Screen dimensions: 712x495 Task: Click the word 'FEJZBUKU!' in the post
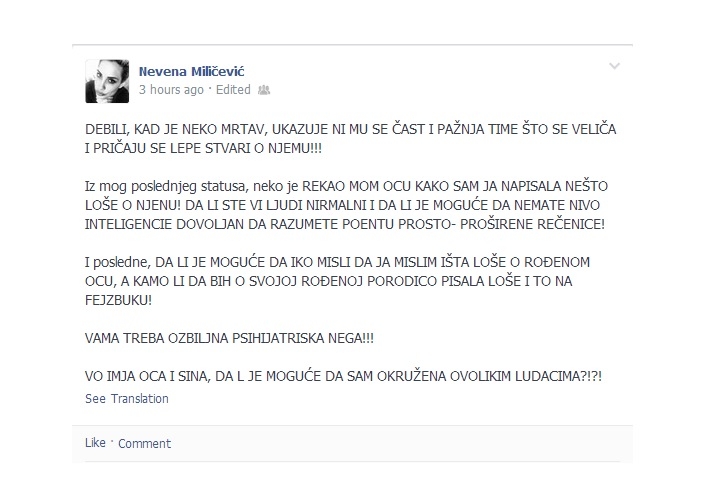(119, 301)
